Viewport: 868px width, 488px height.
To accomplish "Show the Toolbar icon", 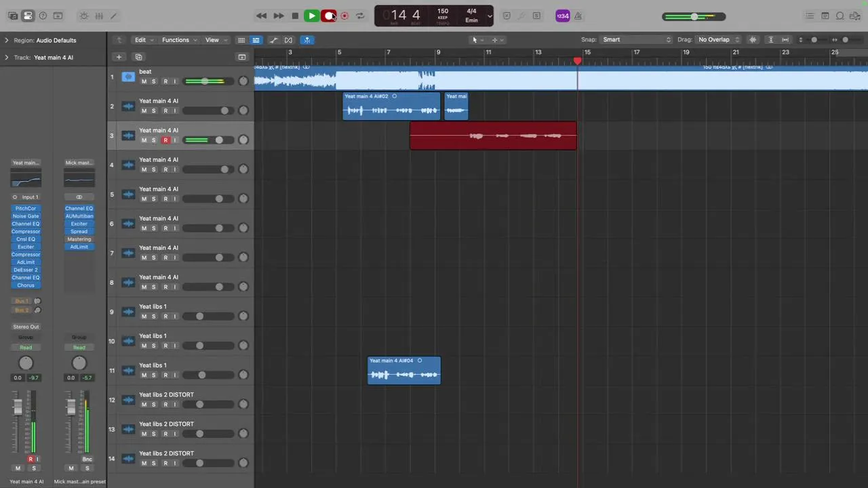I will [58, 16].
